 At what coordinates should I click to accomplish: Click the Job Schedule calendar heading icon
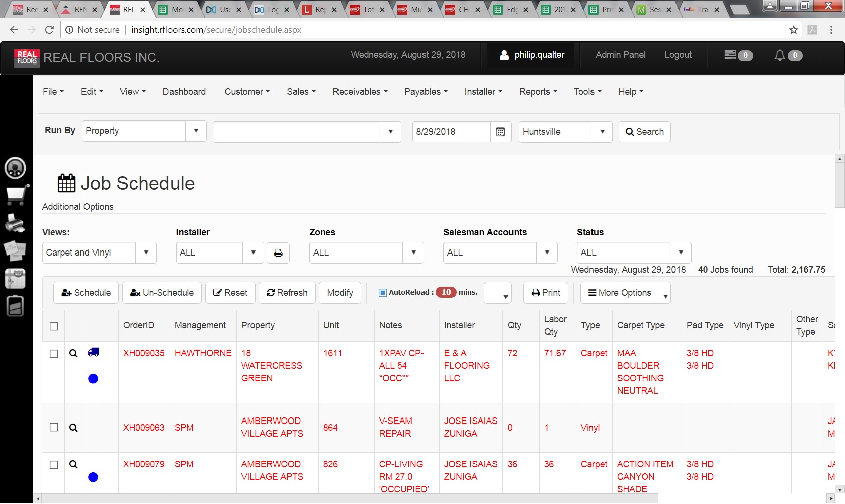click(66, 183)
